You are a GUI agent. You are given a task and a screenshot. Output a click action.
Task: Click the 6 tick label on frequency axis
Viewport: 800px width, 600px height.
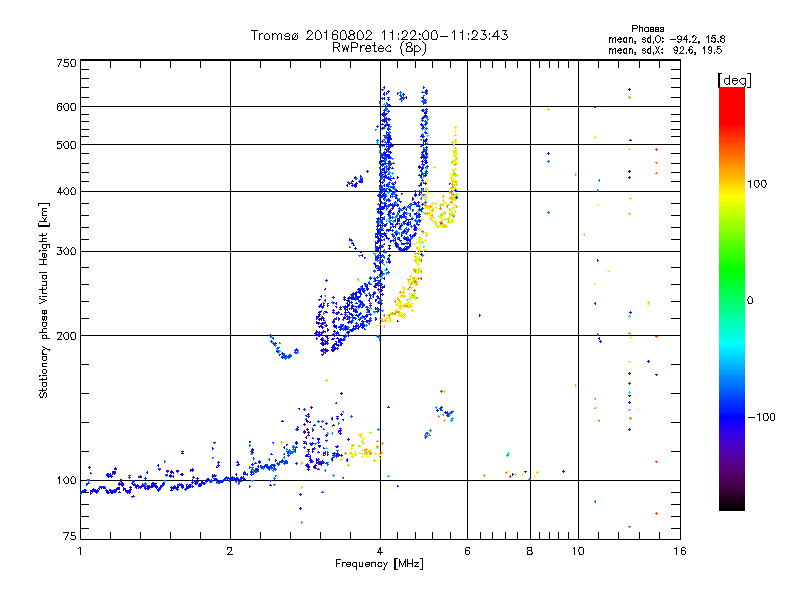click(467, 551)
